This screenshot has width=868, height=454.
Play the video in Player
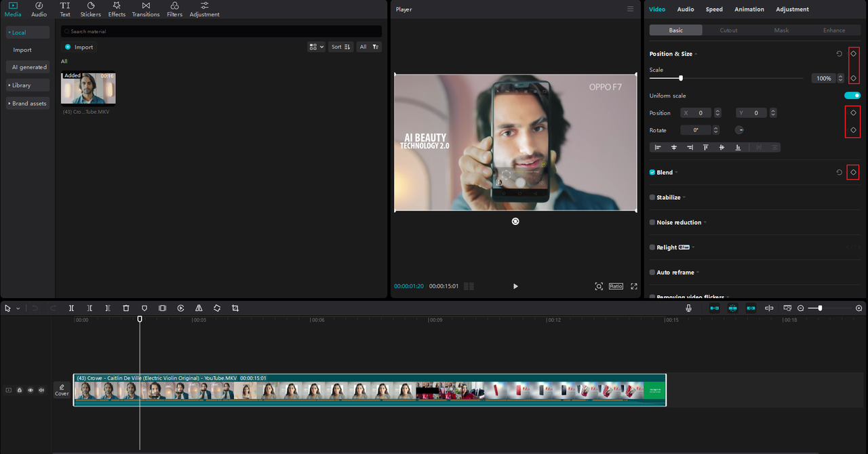(515, 287)
